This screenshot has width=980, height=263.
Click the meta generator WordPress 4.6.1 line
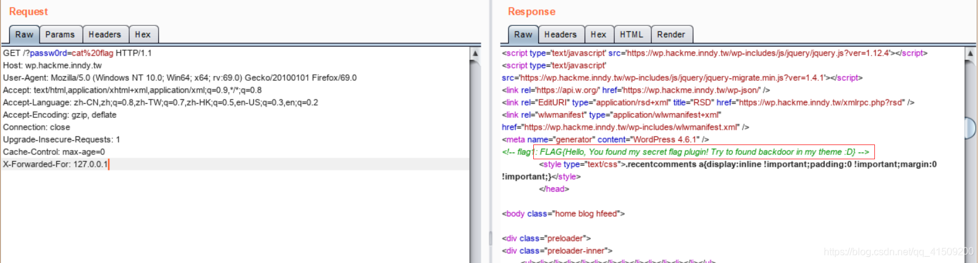click(606, 140)
